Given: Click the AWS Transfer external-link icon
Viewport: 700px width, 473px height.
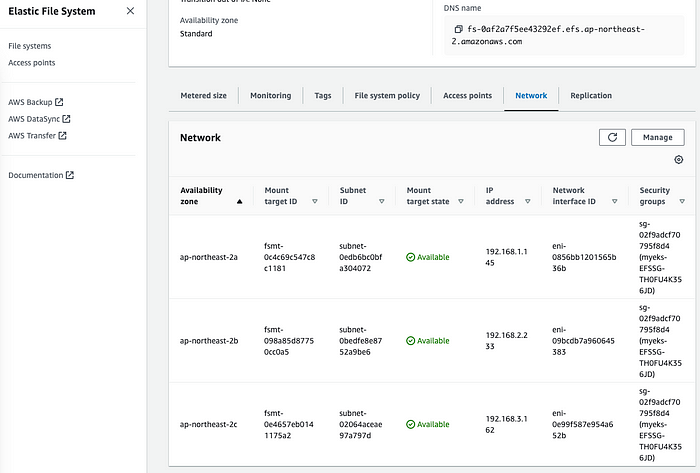Looking at the screenshot, I should (x=62, y=136).
